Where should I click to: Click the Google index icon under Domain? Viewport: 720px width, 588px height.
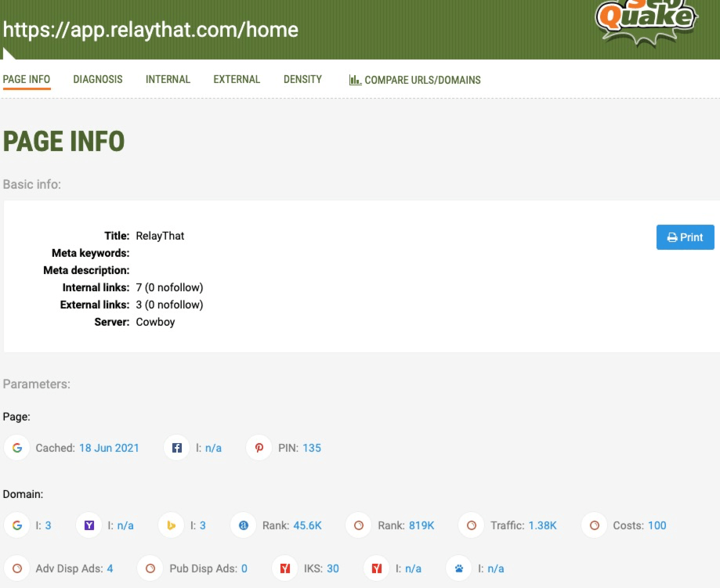tap(16, 525)
